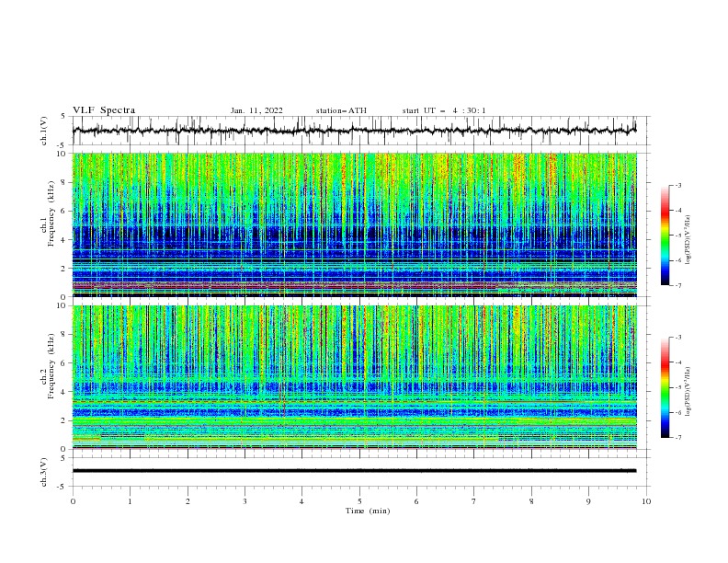This screenshot has height=563, width=728.
Task: Click the 'start UT = 4:30:1' text
Action: click(444, 110)
